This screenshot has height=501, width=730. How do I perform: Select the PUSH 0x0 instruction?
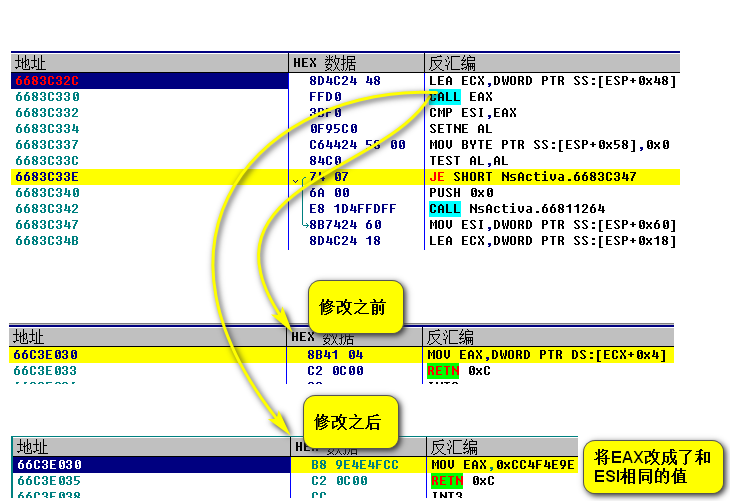pyautogui.click(x=460, y=193)
